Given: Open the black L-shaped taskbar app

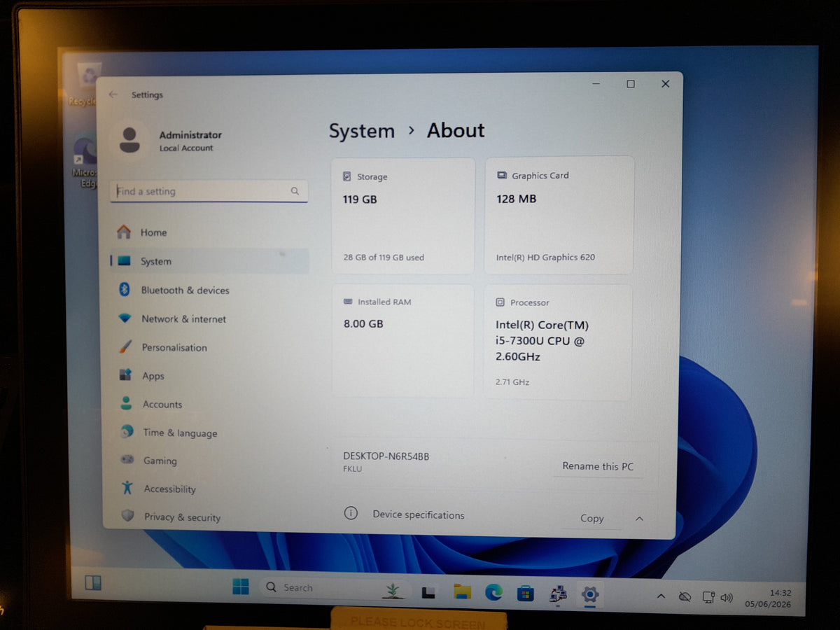Looking at the screenshot, I should 429,592.
